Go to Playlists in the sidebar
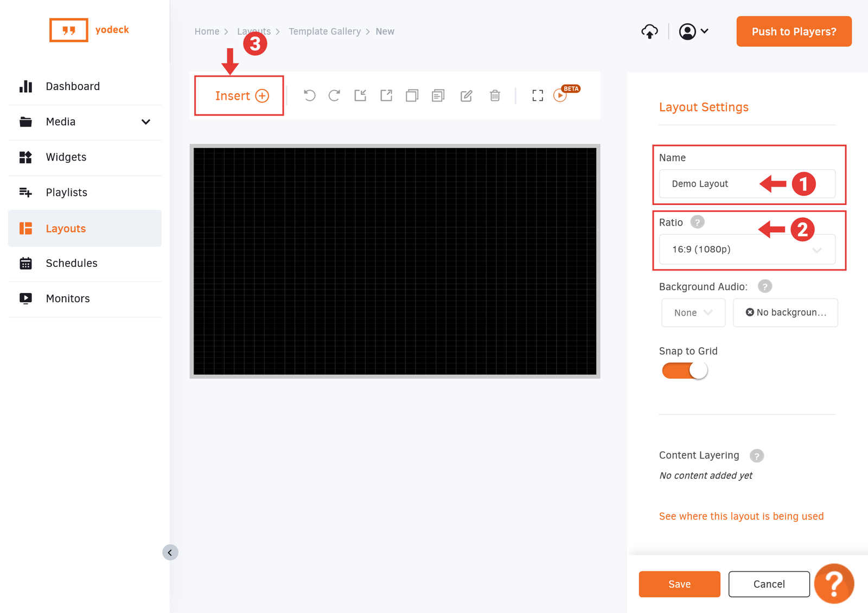 [66, 193]
